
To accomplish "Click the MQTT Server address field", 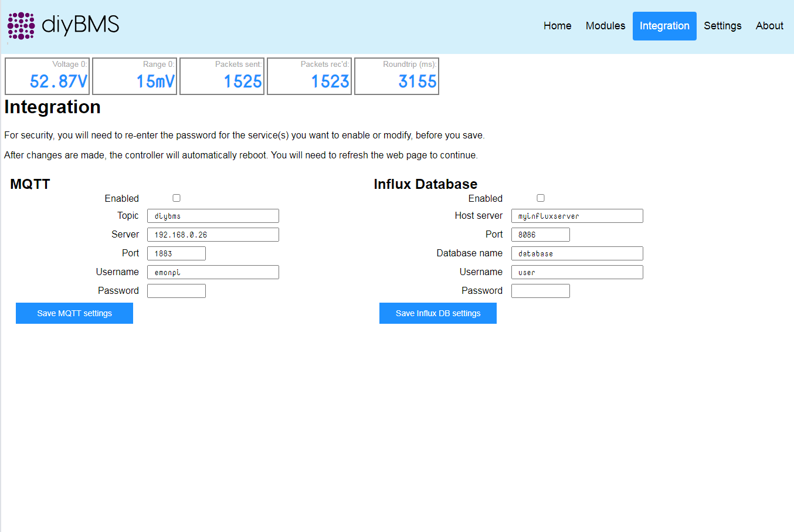I will [x=213, y=235].
